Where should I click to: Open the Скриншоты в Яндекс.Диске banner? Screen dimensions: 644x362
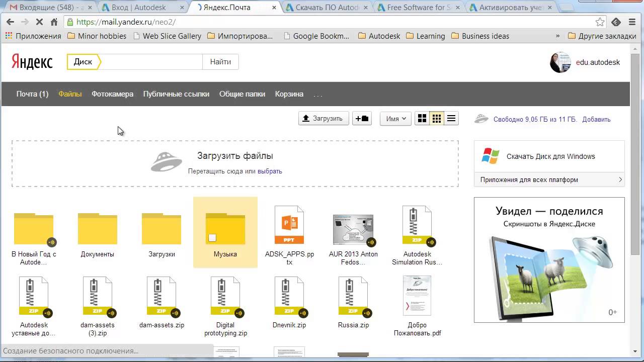click(x=549, y=259)
